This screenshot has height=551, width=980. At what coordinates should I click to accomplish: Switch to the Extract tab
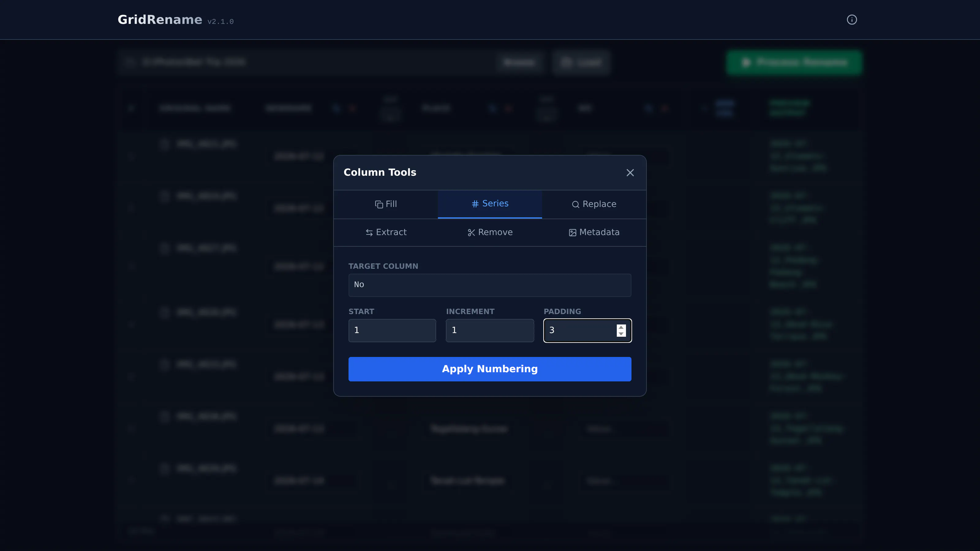pos(386,232)
